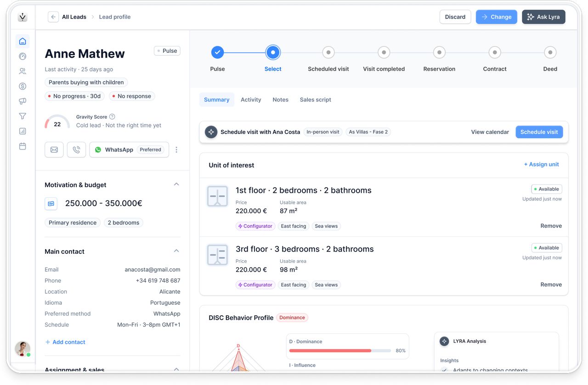Image resolution: width=588 pixels, height=385 pixels.
Task: Switch to the Activity tab
Action: point(251,100)
